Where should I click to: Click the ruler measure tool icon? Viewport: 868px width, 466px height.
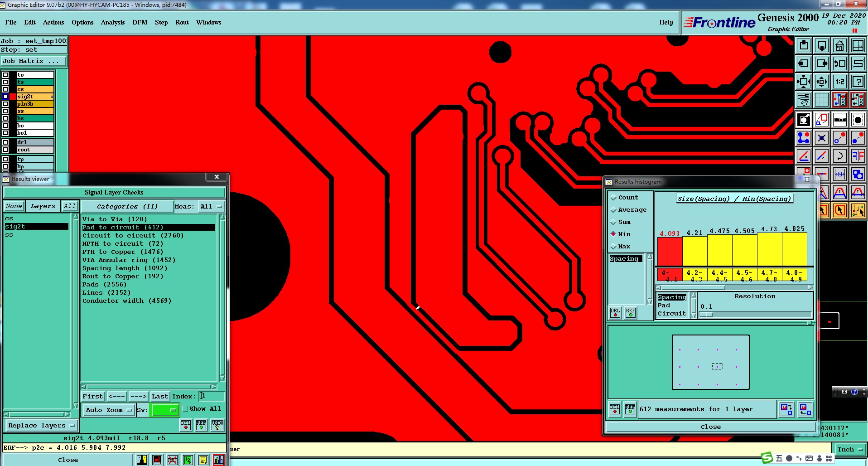[840, 120]
